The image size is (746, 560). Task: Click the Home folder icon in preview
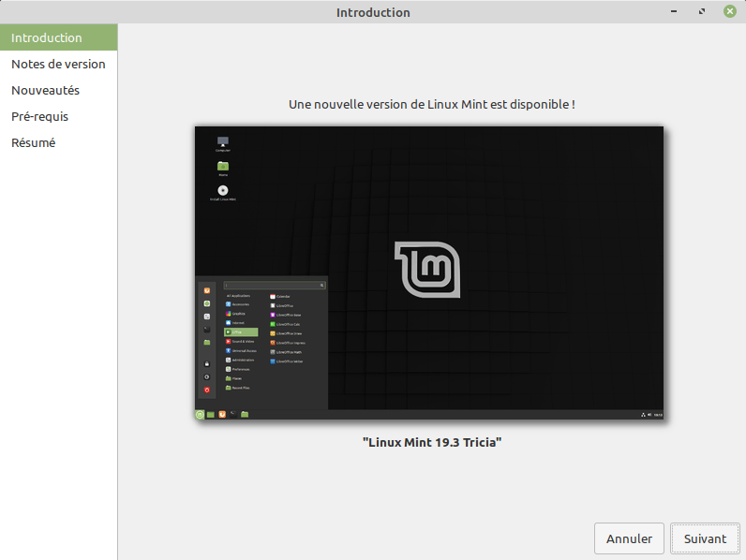tap(223, 167)
